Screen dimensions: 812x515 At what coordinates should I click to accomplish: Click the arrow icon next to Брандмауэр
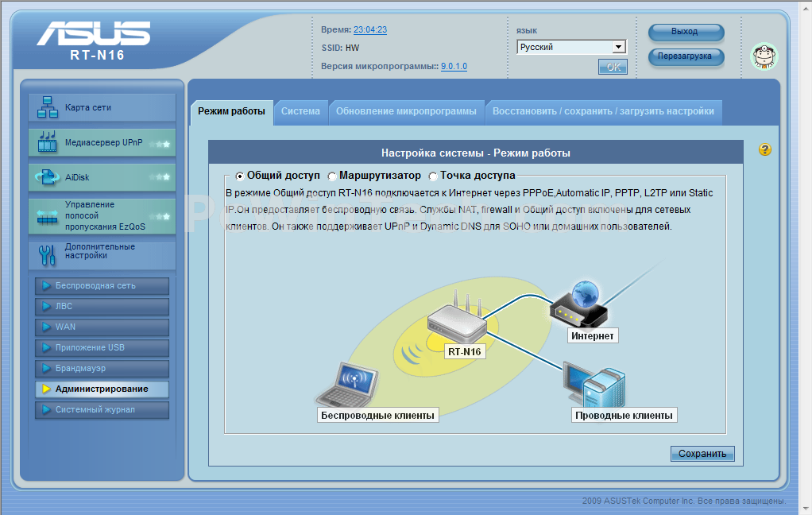pyautogui.click(x=46, y=369)
